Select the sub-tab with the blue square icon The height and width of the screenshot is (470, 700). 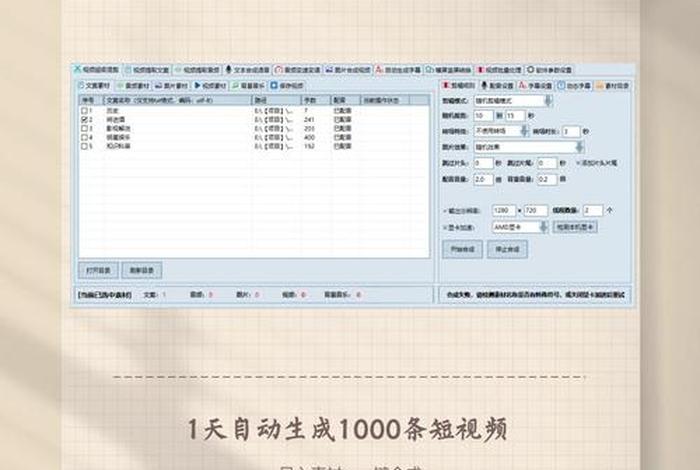click(287, 85)
